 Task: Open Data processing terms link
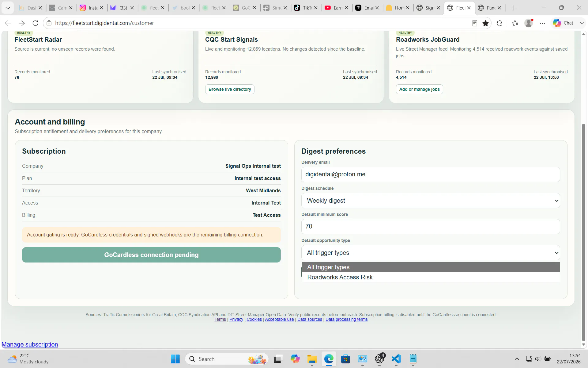[346, 319]
